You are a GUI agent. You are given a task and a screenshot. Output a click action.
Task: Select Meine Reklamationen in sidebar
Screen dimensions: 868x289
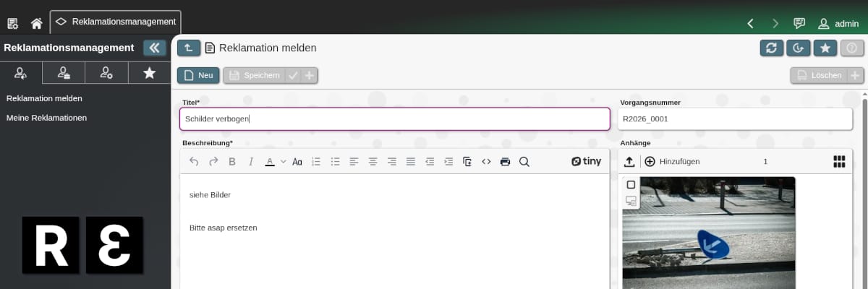coord(46,117)
